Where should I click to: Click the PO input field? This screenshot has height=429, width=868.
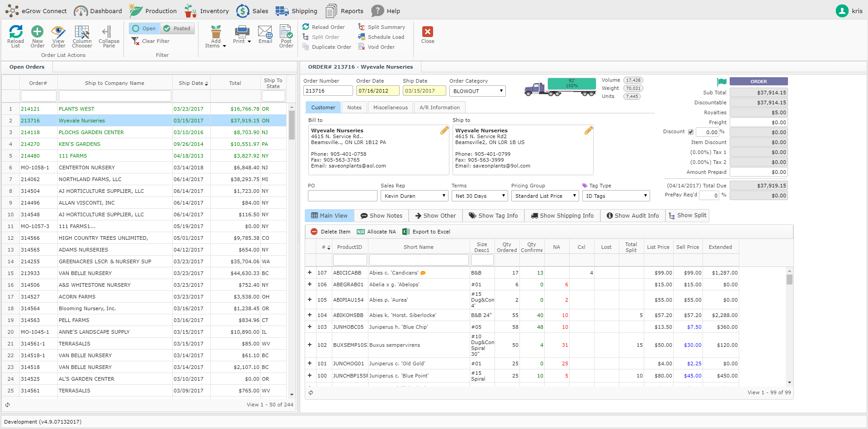pyautogui.click(x=342, y=196)
